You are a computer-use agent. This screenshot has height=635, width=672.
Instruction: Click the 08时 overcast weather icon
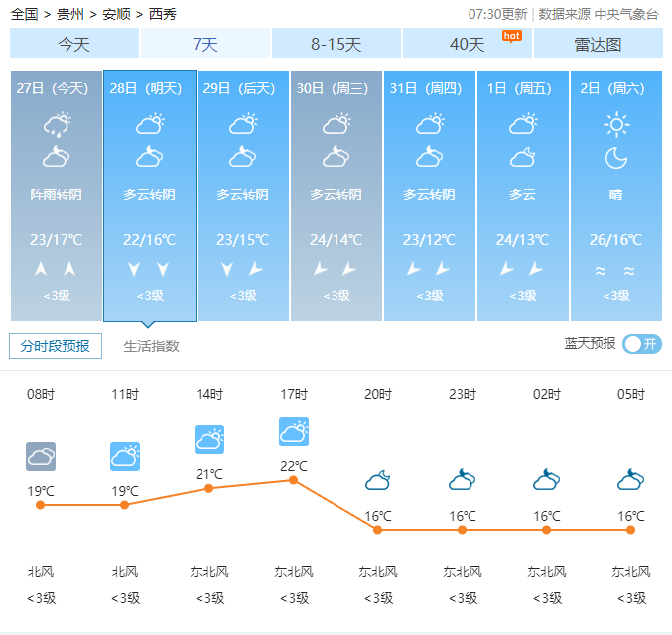(x=41, y=456)
